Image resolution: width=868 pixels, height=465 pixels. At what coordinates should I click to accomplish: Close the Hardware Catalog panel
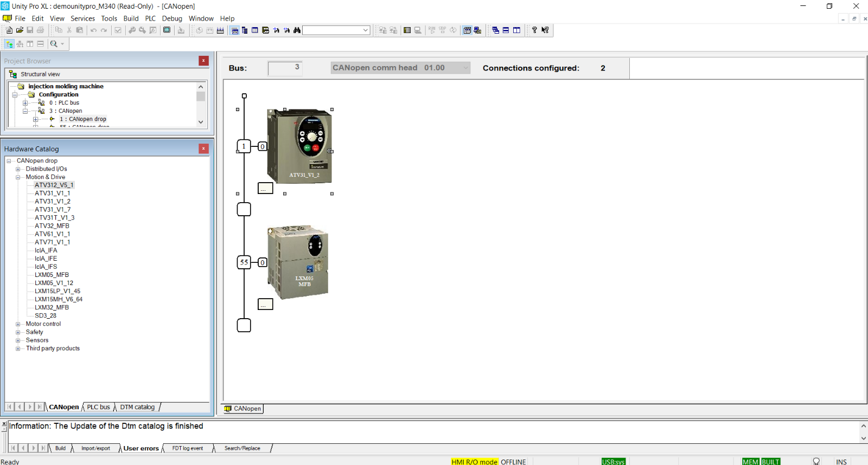pos(203,148)
